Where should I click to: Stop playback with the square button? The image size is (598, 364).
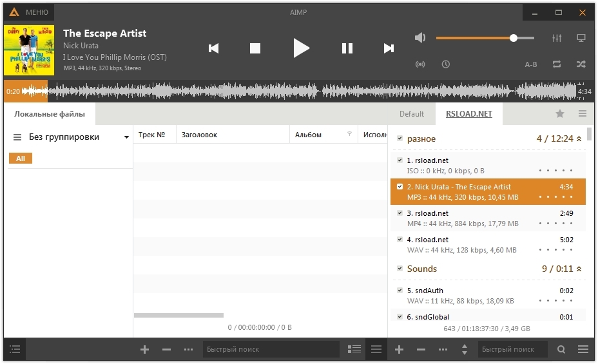(x=255, y=48)
